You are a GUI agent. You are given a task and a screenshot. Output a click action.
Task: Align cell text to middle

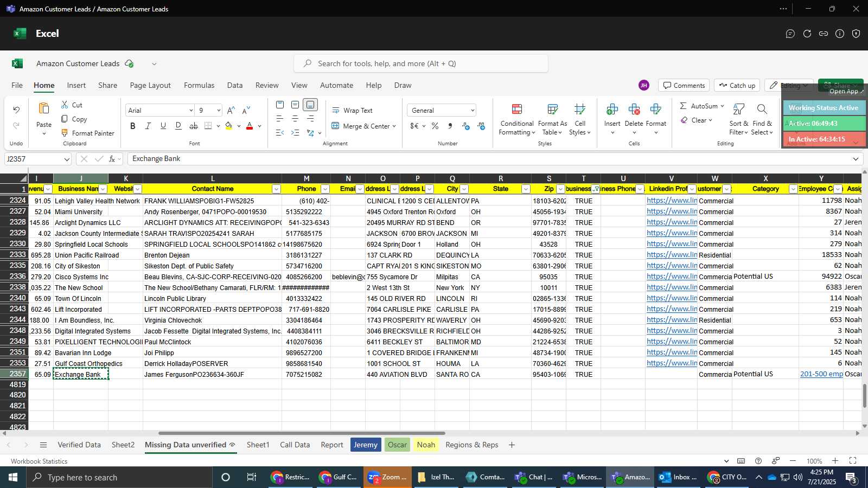[295, 105]
